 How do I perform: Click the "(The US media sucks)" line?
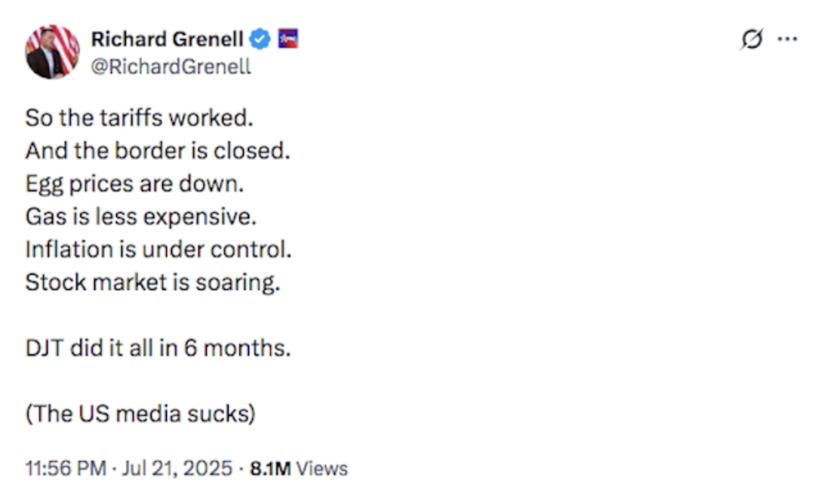140,414
